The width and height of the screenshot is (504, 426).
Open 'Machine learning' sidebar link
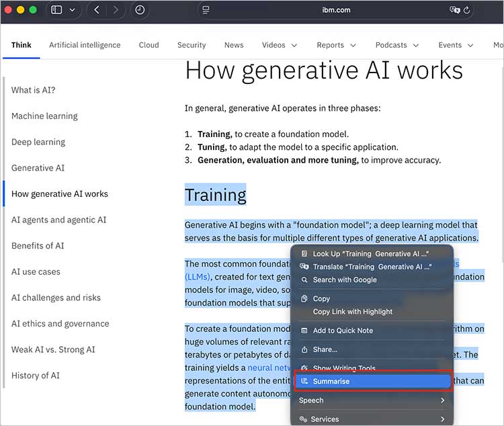click(x=44, y=116)
